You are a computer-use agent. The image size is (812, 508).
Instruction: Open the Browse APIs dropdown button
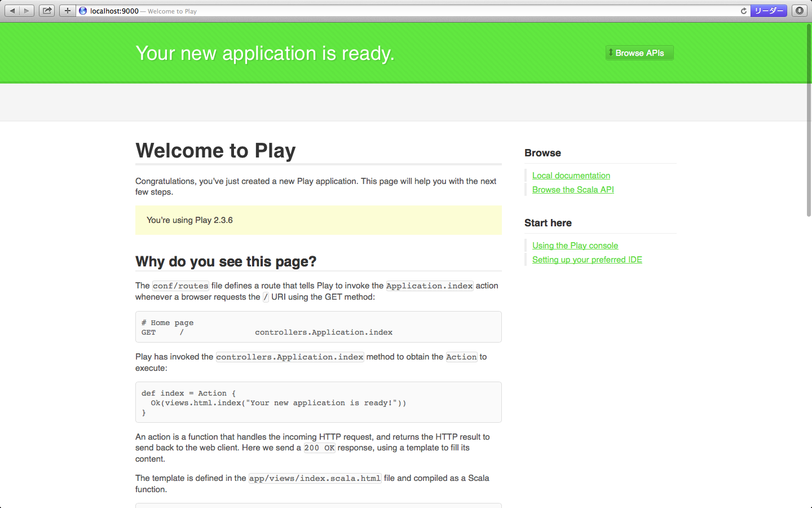[639, 53]
